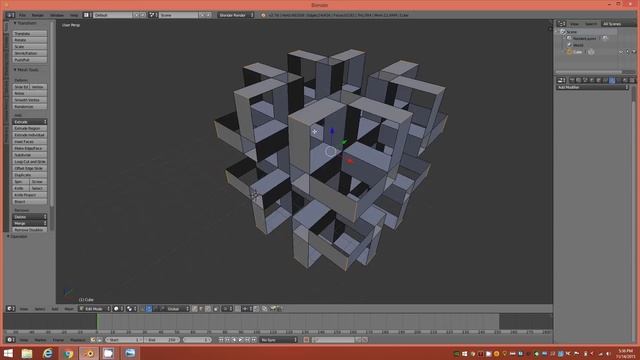The image size is (640, 360).
Task: Open the Merge dropdown
Action: tap(30, 223)
